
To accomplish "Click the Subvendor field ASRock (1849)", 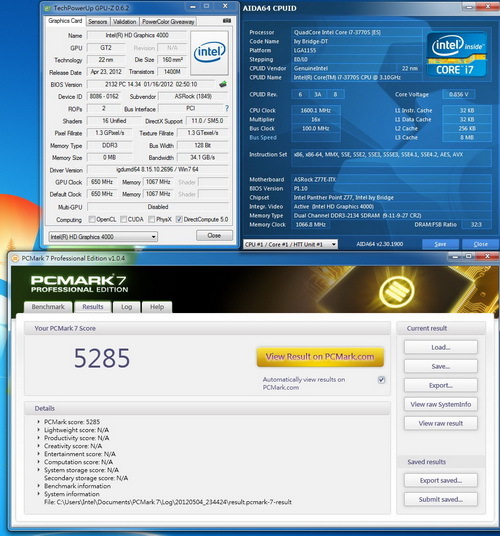I will pyautogui.click(x=193, y=96).
